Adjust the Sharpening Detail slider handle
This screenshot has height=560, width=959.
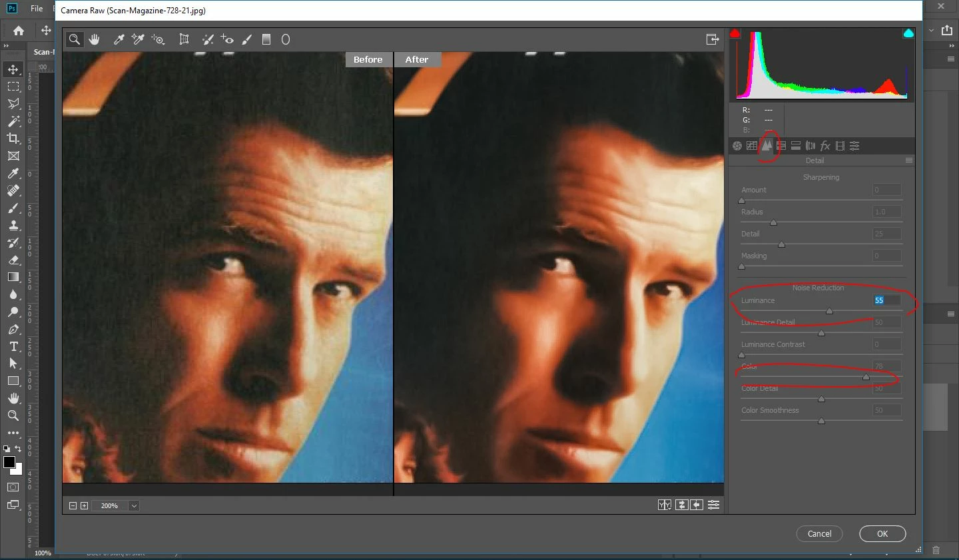tap(781, 244)
